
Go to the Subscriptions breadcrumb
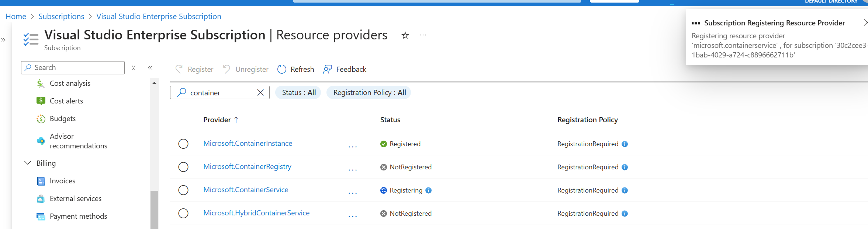pyautogui.click(x=61, y=17)
